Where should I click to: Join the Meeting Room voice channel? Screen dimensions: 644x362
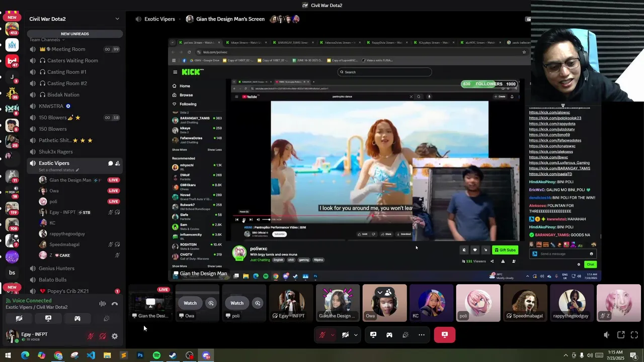[74, 49]
